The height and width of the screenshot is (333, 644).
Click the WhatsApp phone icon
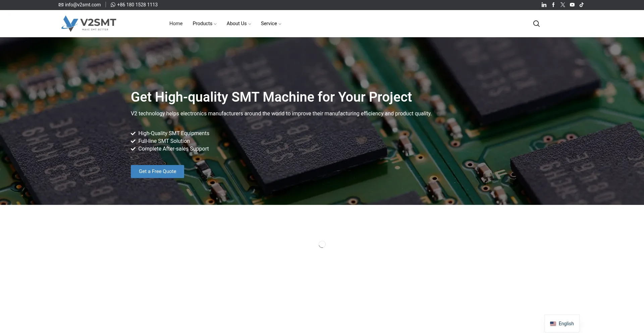click(113, 5)
